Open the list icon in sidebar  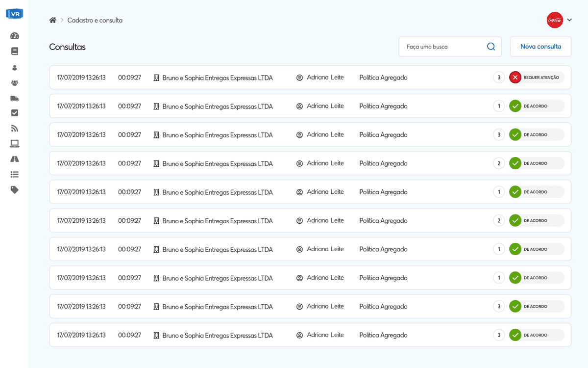coord(14,174)
